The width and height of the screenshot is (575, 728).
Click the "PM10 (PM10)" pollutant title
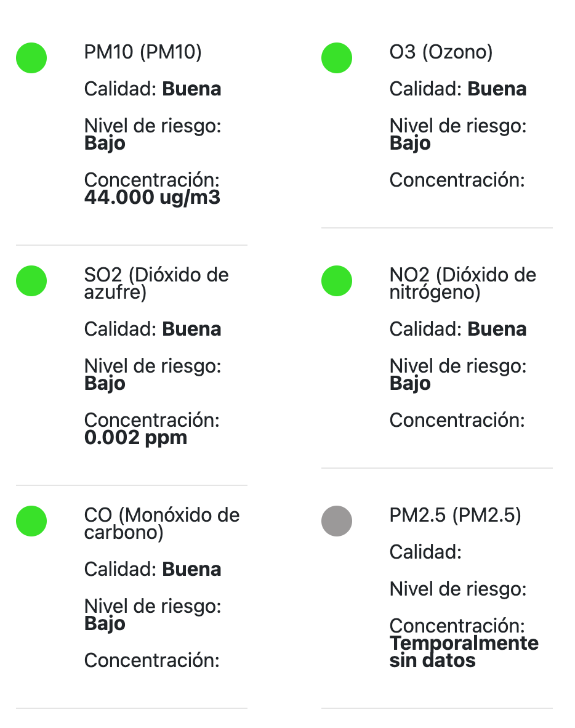point(143,52)
